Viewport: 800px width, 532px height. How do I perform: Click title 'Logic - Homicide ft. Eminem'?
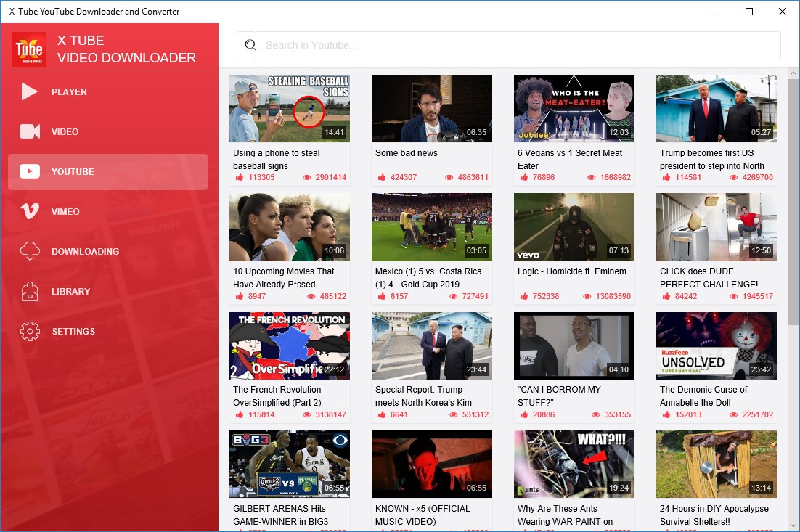tap(572, 271)
